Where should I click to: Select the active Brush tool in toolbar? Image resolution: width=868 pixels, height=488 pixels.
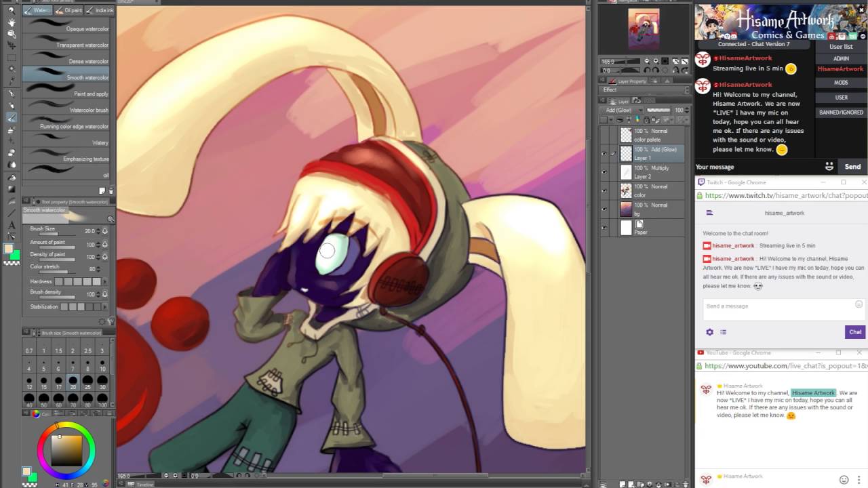coord(12,117)
